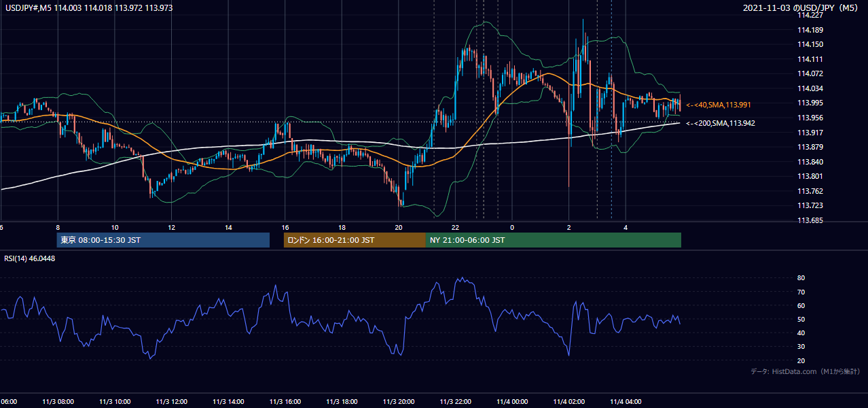Click the 11/4 04:00 time axis label
Image resolution: width=868 pixels, height=408 pixels.
626,402
